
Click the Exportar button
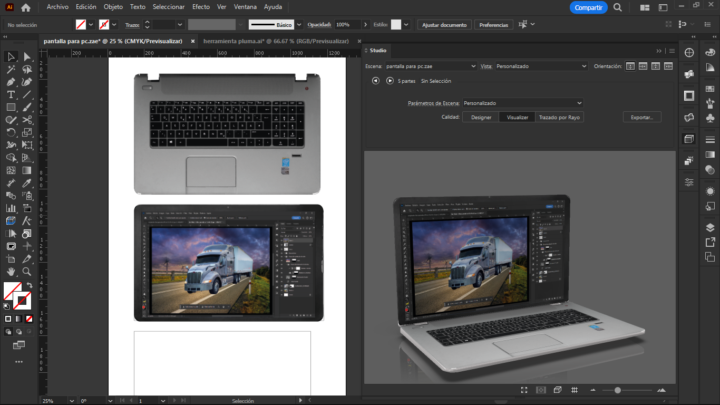point(641,117)
